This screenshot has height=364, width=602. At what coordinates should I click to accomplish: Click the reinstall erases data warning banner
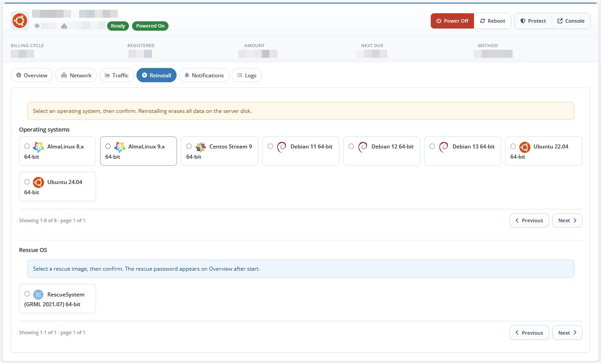(301, 111)
